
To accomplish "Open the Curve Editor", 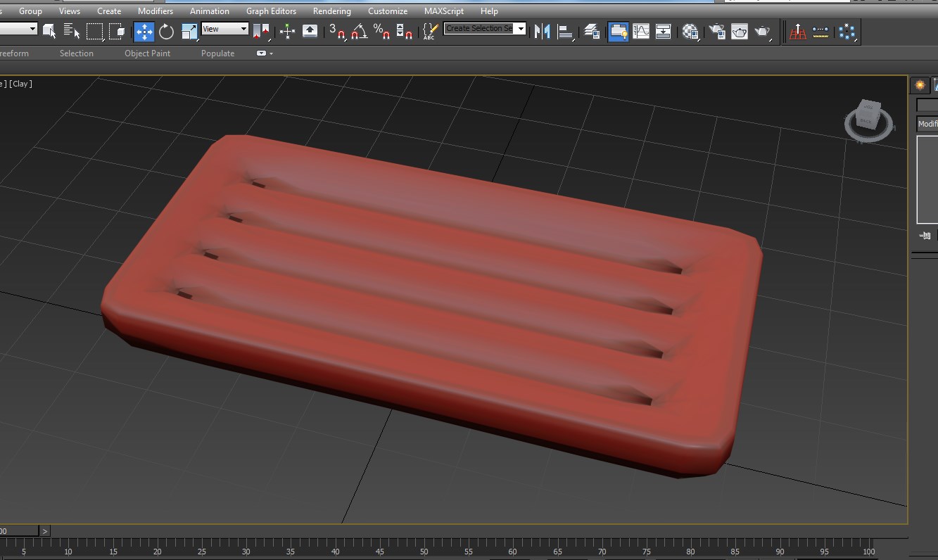I will tap(641, 32).
